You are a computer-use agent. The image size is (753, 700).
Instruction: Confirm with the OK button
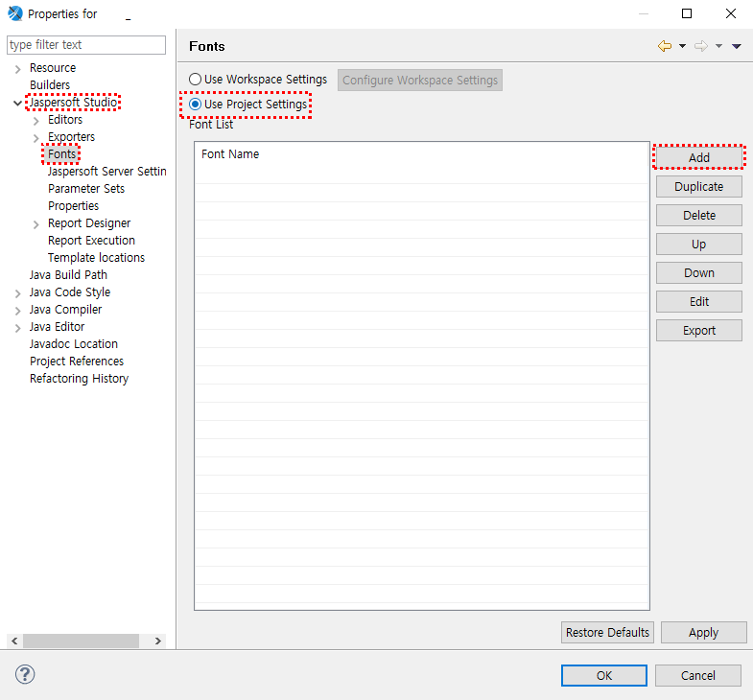pos(604,675)
